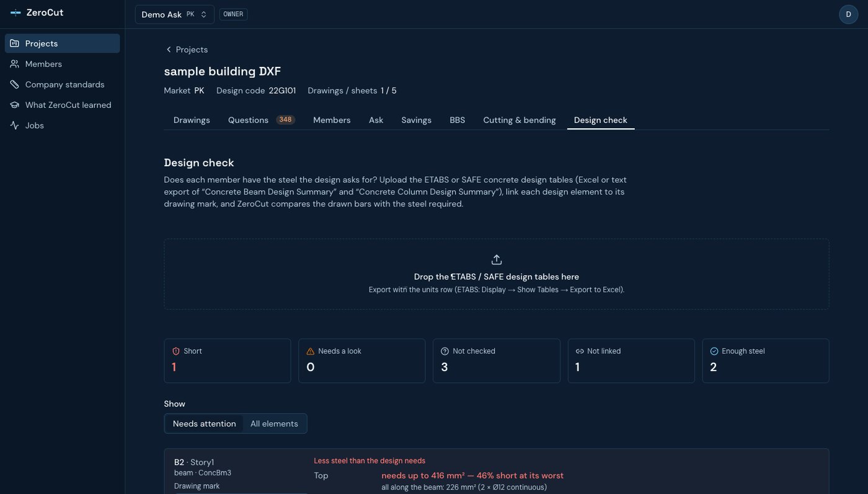Click the Drawings / sheets 1 / 5 value

[x=389, y=90]
